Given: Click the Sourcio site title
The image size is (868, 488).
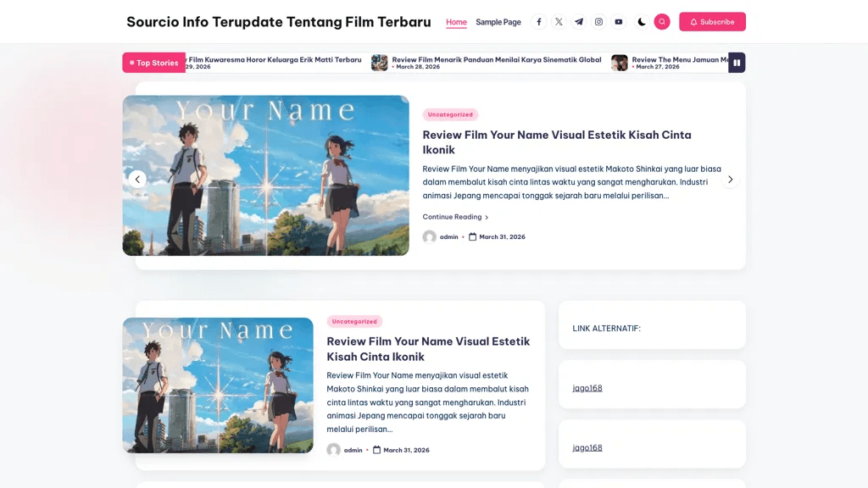Looking at the screenshot, I should click(278, 21).
